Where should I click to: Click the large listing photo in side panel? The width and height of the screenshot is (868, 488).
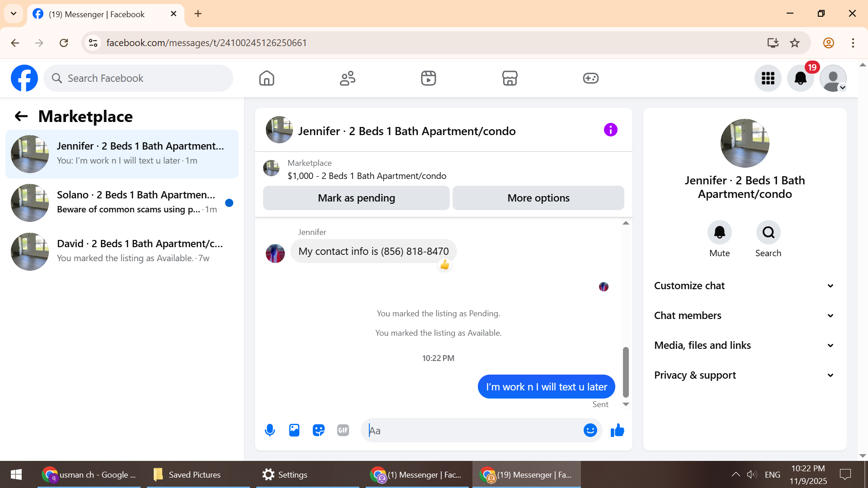(x=745, y=143)
